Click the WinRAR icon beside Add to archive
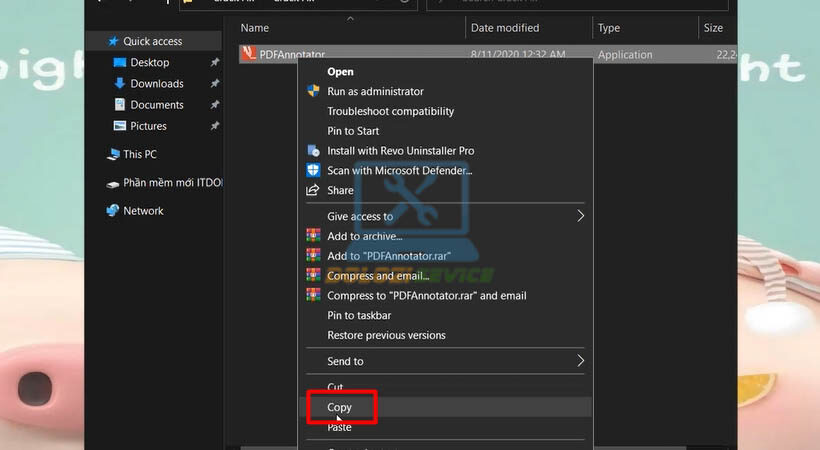The height and width of the screenshot is (450, 820). [313, 236]
